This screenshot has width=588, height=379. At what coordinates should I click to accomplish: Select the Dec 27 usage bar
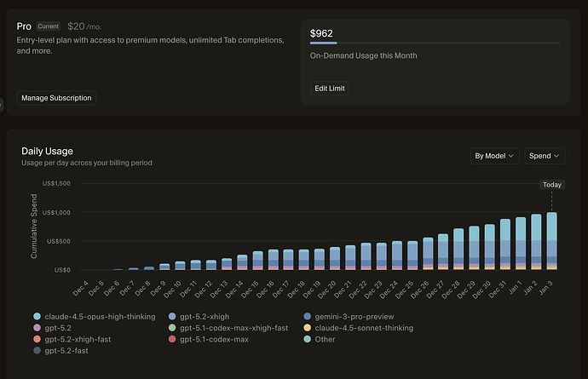coord(443,252)
